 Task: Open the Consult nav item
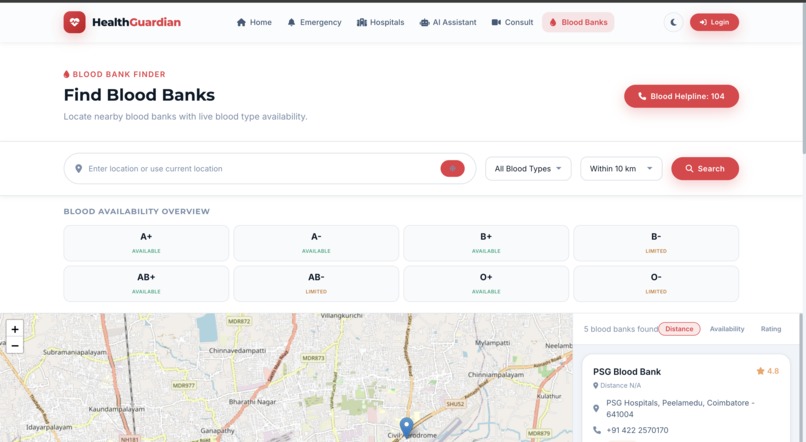tap(512, 23)
